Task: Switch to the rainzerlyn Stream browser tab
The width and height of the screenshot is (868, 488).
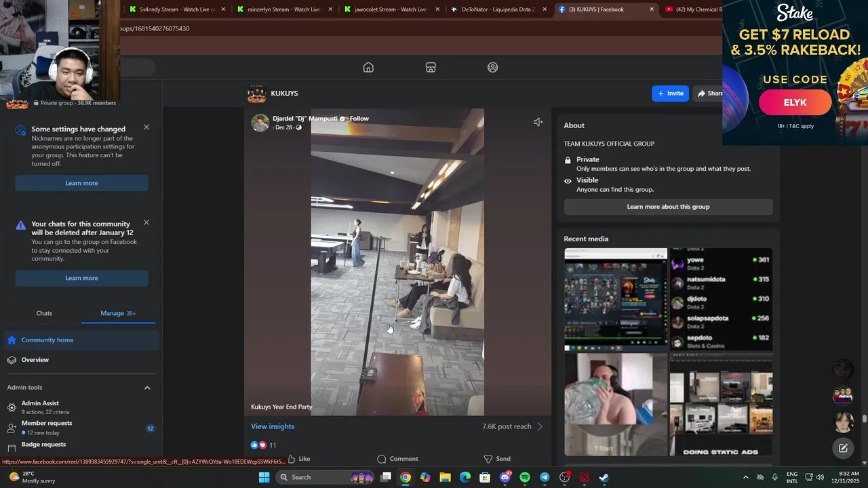Action: tap(283, 9)
